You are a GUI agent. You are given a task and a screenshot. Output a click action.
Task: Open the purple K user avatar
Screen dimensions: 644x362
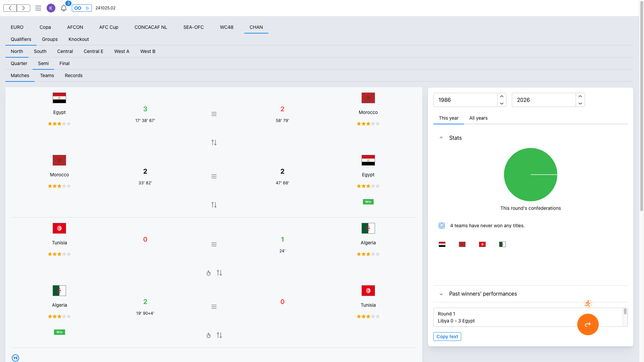pos(51,8)
